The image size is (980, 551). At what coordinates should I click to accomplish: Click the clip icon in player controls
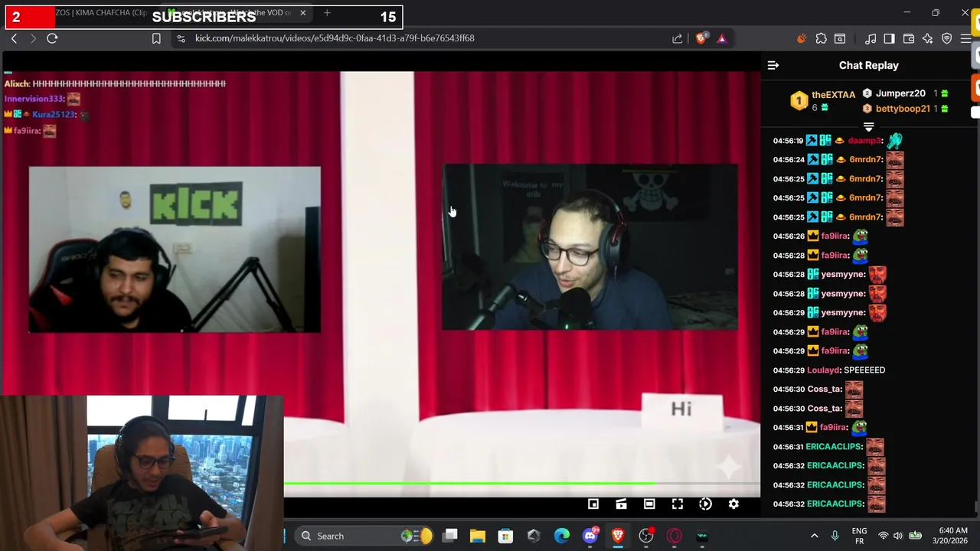click(621, 504)
